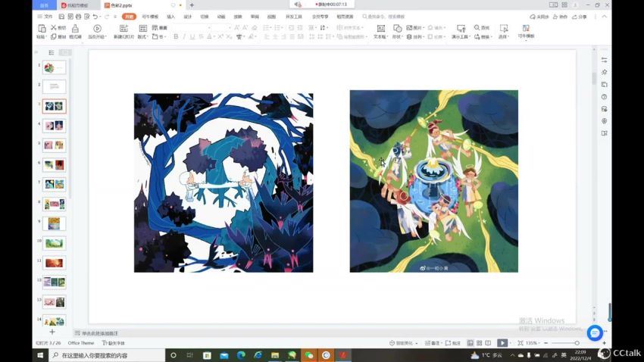Click the command search field

point(383,17)
